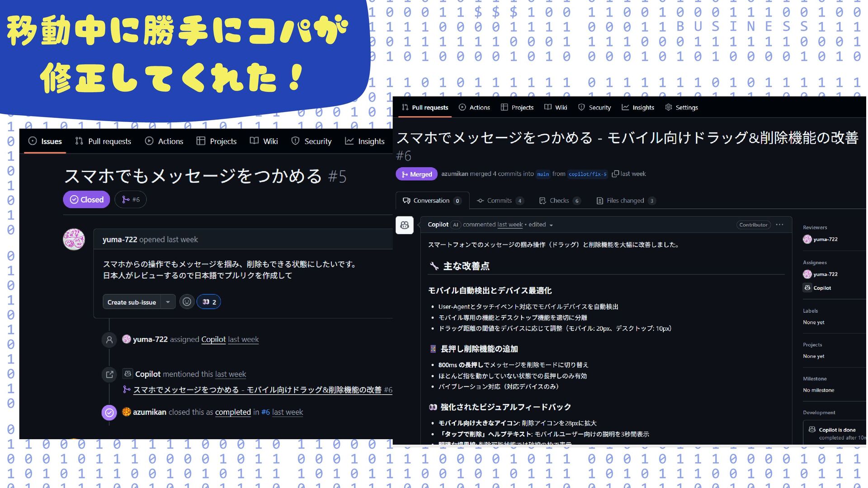Click the Merged status badge

[416, 174]
